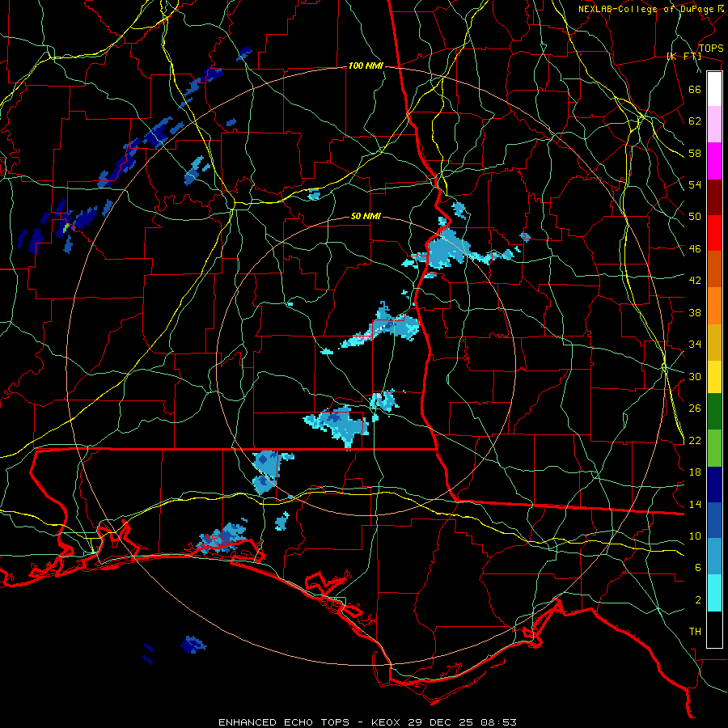Pick the light pink legend swatch
The height and width of the screenshot is (728, 728).
point(714,125)
